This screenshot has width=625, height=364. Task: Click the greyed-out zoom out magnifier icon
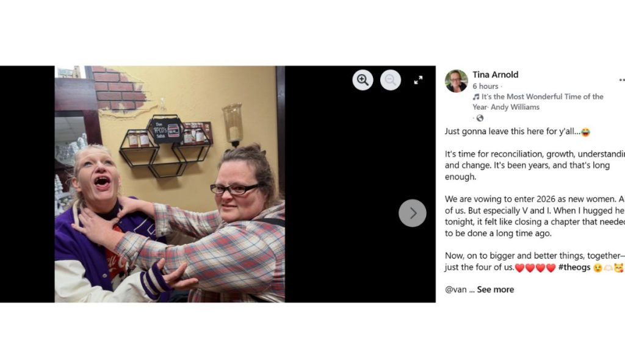[391, 80]
